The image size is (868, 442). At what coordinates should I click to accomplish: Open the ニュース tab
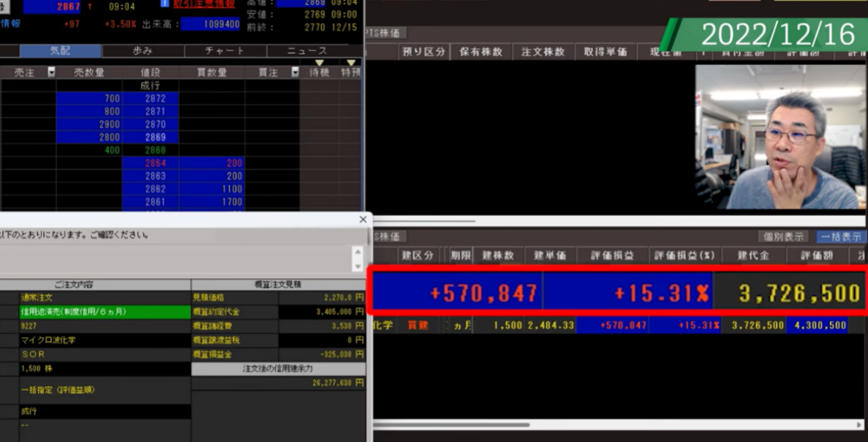pos(307,51)
